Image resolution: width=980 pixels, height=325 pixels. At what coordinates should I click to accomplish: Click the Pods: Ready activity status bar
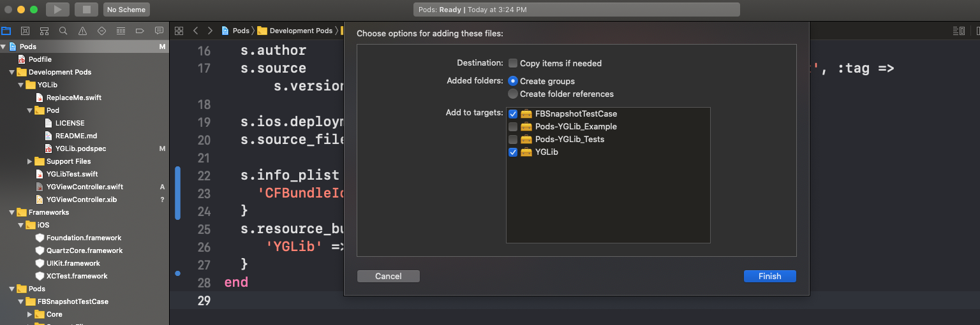[x=577, y=10]
